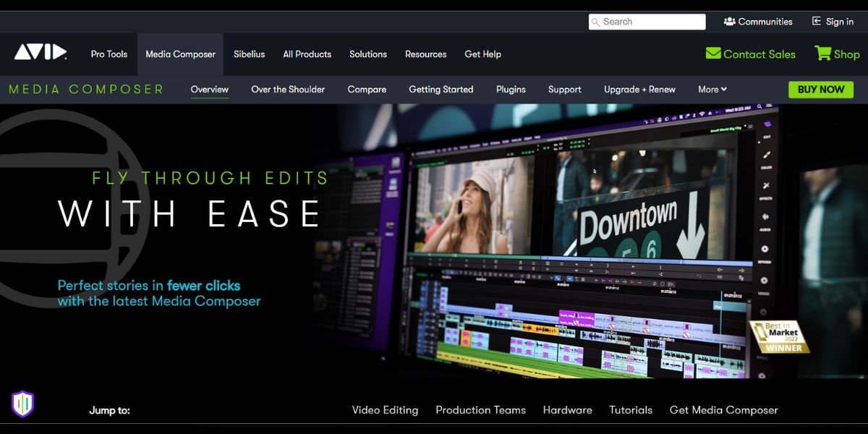Open the Pro Tools menu
Viewport: 868px width, 434px height.
(x=109, y=54)
